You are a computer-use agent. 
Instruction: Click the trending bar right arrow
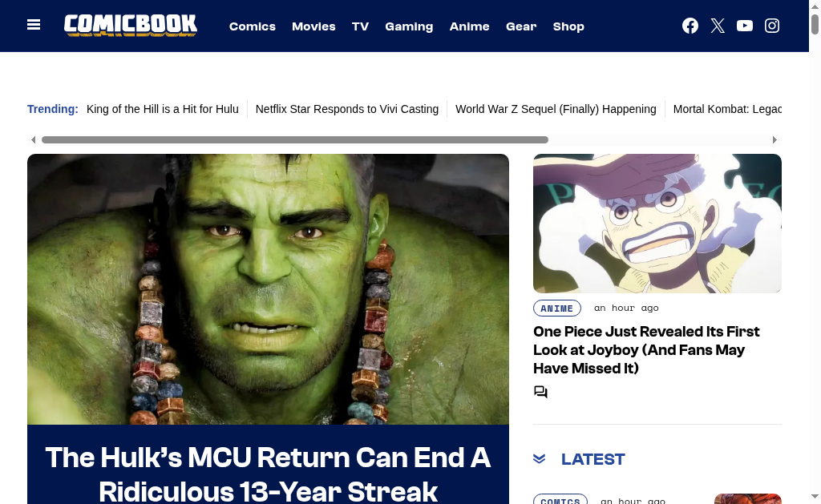pos(774,139)
